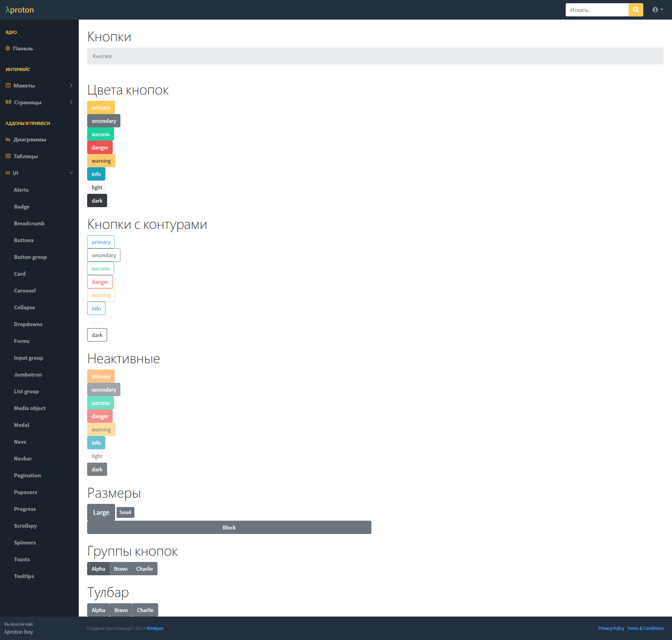Click the UI grid icon
The image size is (672, 640).
coord(8,173)
